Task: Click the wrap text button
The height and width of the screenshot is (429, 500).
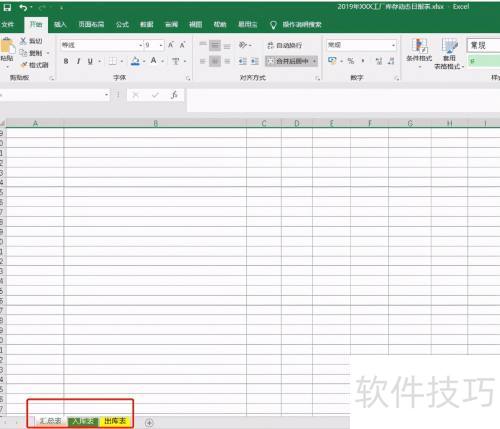Action: [285, 45]
